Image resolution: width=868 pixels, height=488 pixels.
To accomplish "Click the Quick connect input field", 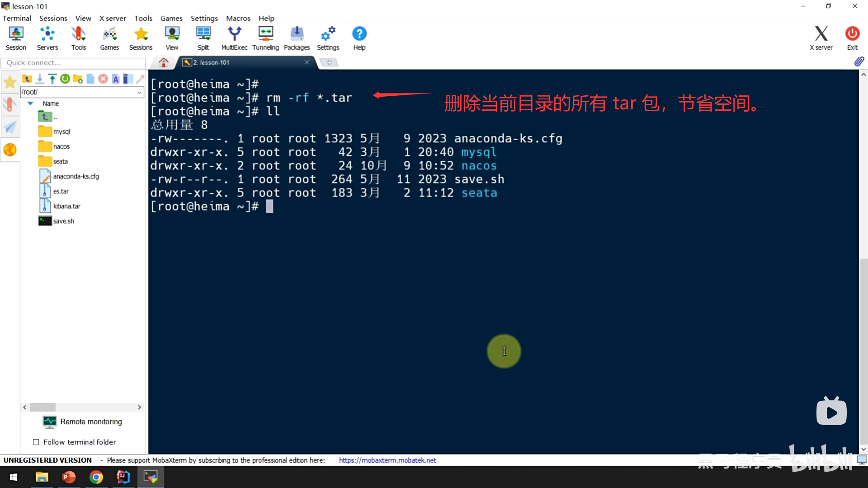I will click(72, 63).
